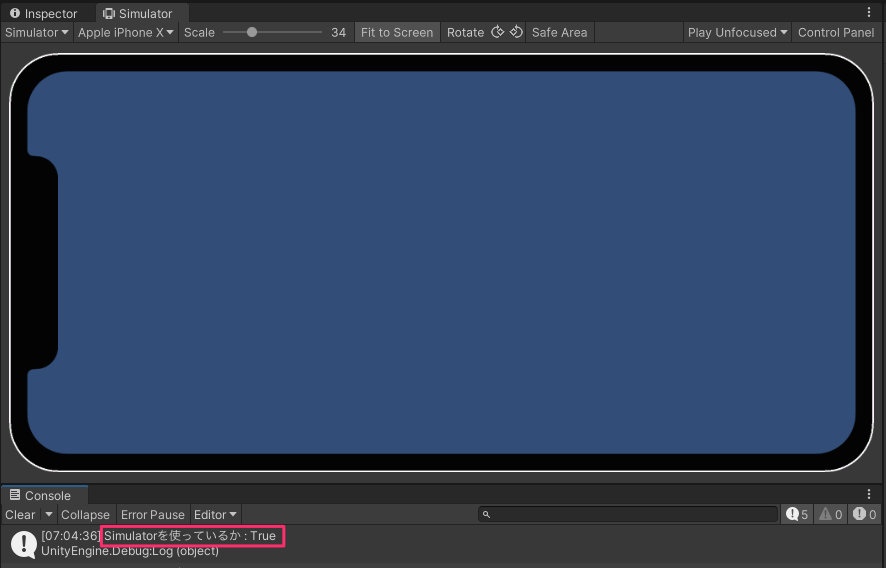Toggle Fit to Screen
The image size is (886, 568).
pos(397,32)
